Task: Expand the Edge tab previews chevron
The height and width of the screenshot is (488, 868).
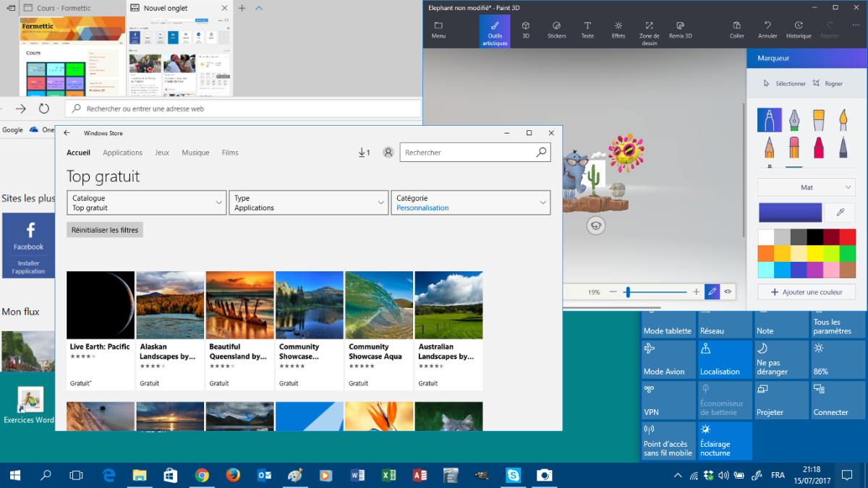Action: [x=259, y=8]
